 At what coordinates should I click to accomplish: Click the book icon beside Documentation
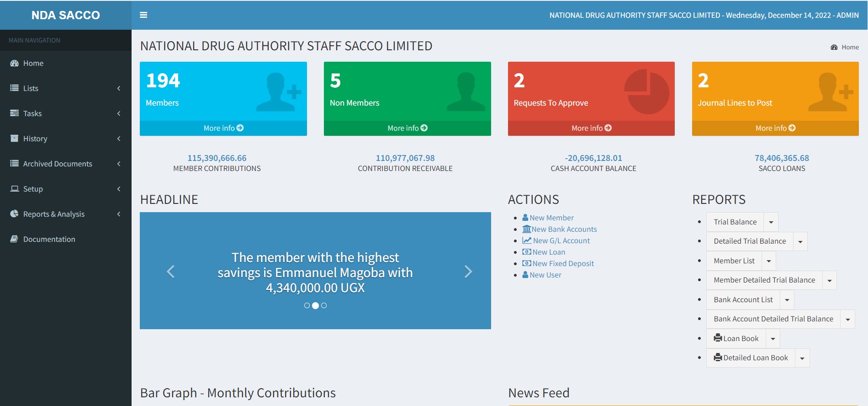(14, 239)
